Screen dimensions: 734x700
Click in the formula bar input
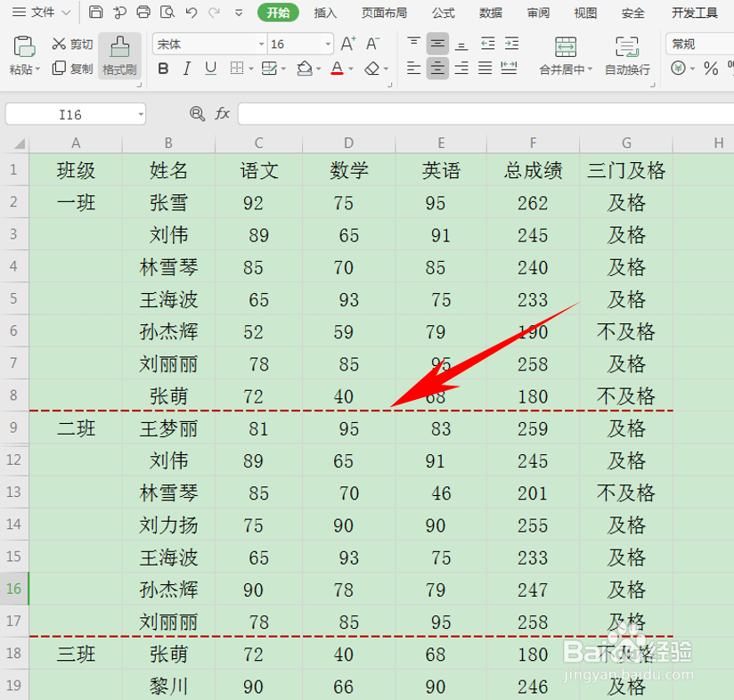[485, 114]
